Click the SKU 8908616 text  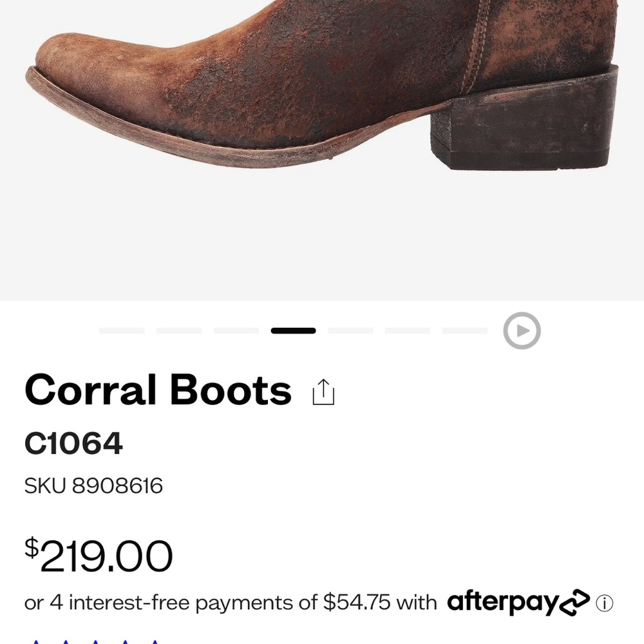93,486
